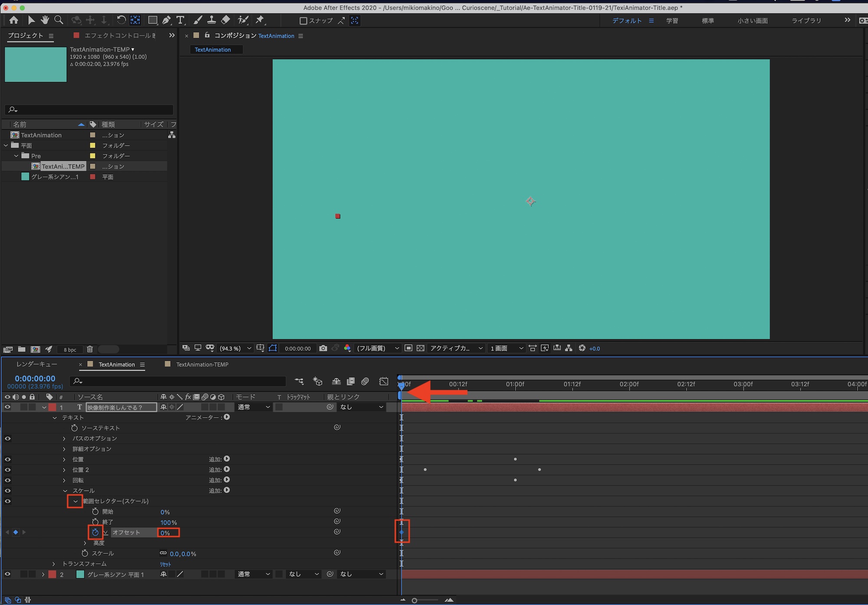This screenshot has height=605, width=868.
Task: Collapse the 範囲セレクター(スケール) group
Action: pyautogui.click(x=75, y=501)
